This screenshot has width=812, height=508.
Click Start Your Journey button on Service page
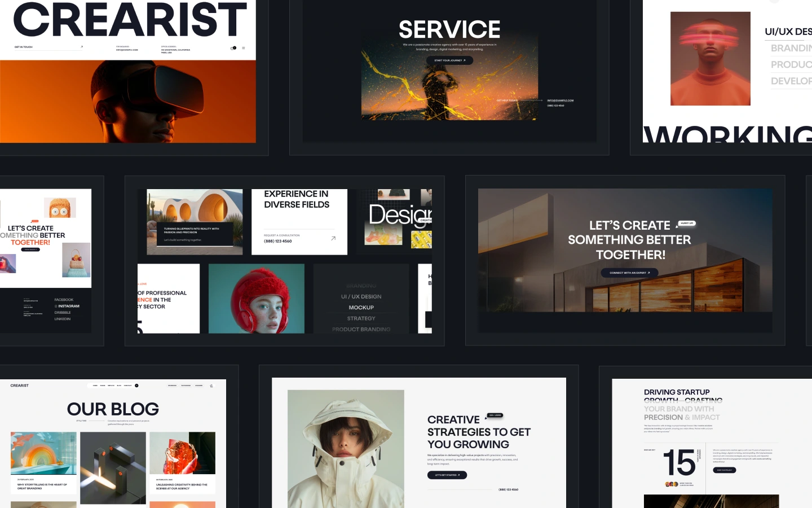pyautogui.click(x=450, y=60)
